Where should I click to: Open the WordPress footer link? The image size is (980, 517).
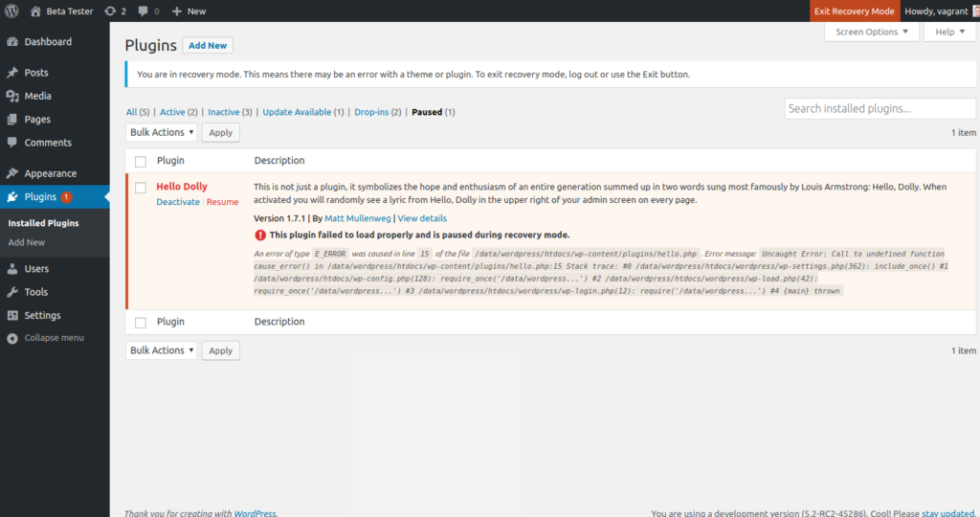255,512
